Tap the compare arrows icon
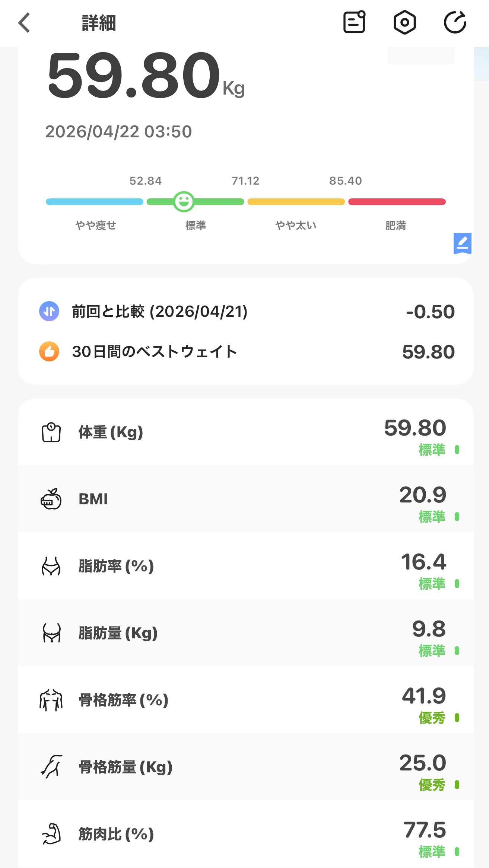Image resolution: width=489 pixels, height=868 pixels. (x=49, y=311)
